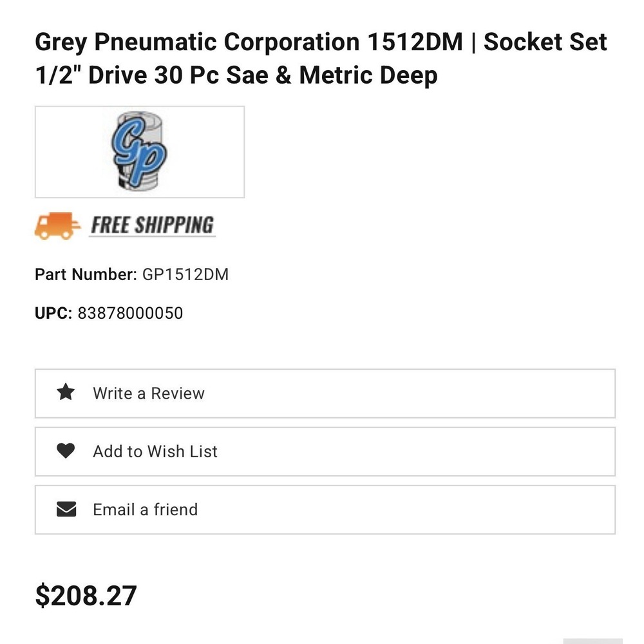Screen dimensions: 644x644
Task: Click the $208.27 price
Action: pos(86,596)
